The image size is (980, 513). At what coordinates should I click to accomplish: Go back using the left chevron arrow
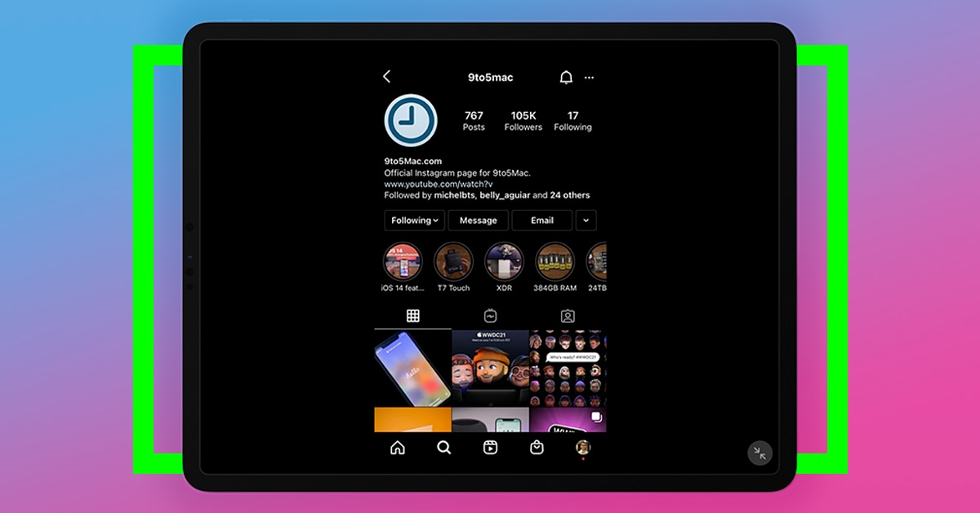pyautogui.click(x=387, y=77)
